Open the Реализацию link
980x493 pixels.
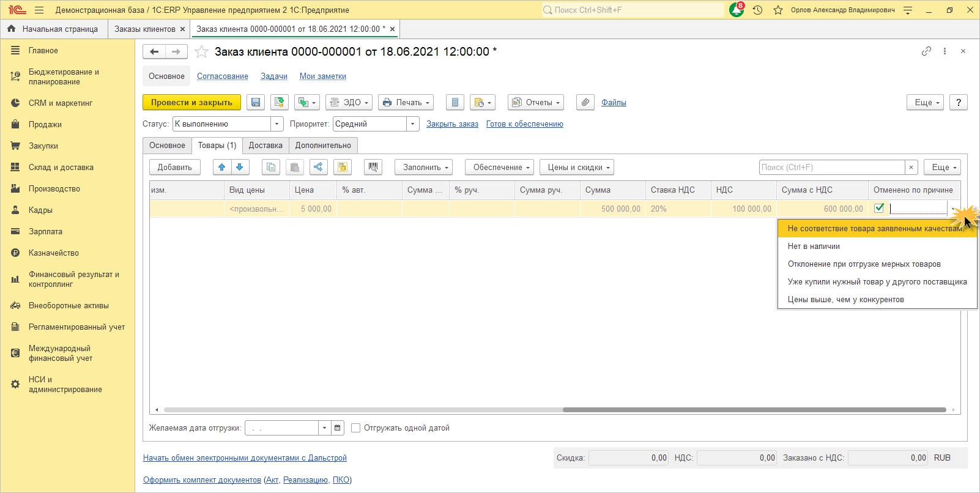(x=305, y=480)
